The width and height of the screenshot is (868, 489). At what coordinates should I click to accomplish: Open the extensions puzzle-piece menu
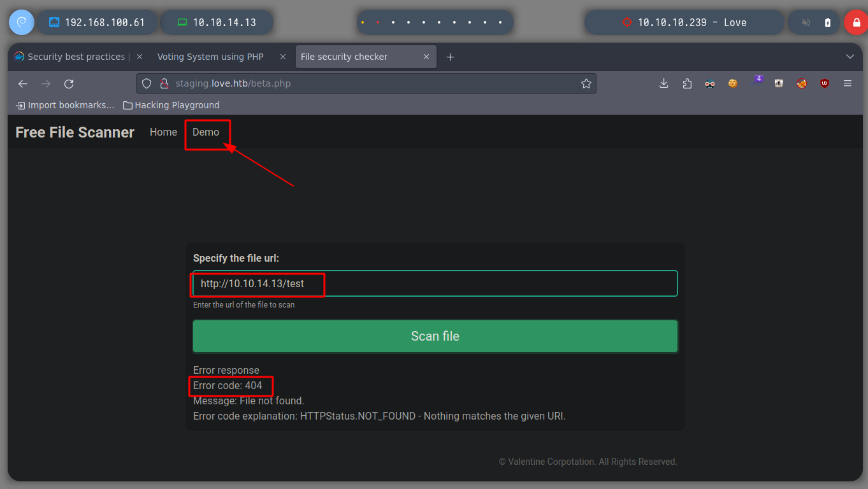(x=687, y=83)
